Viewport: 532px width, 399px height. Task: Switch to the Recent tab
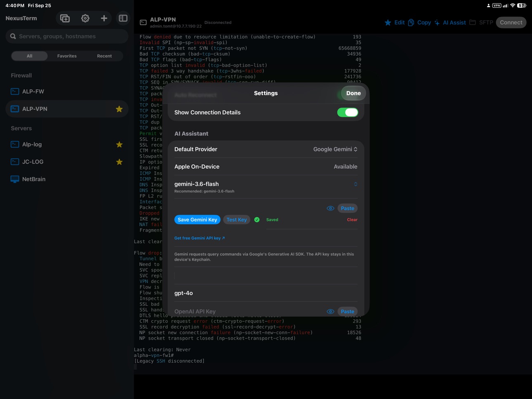(104, 56)
